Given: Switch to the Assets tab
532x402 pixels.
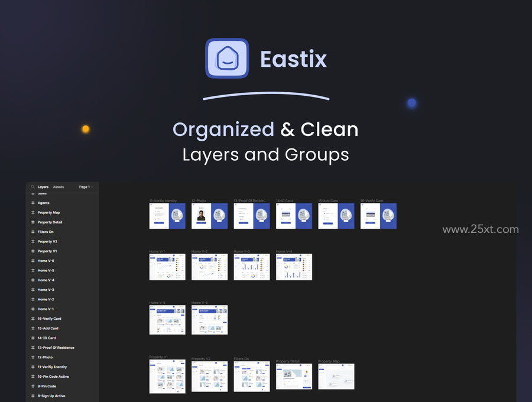Looking at the screenshot, I should tap(59, 187).
